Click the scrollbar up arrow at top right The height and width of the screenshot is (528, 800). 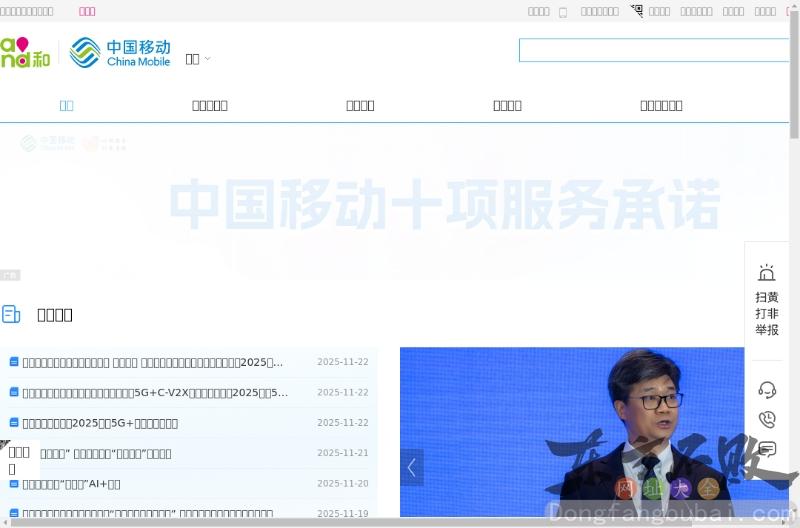tap(794, 4)
